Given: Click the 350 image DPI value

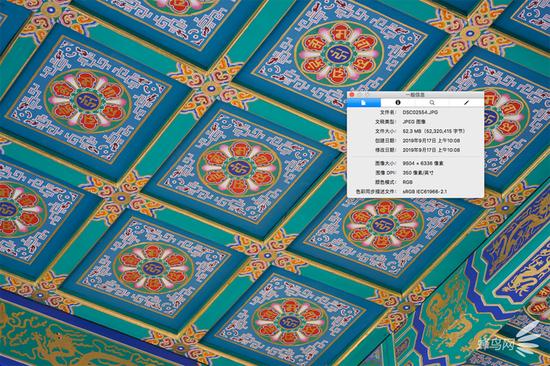Looking at the screenshot, I should pos(418,173).
